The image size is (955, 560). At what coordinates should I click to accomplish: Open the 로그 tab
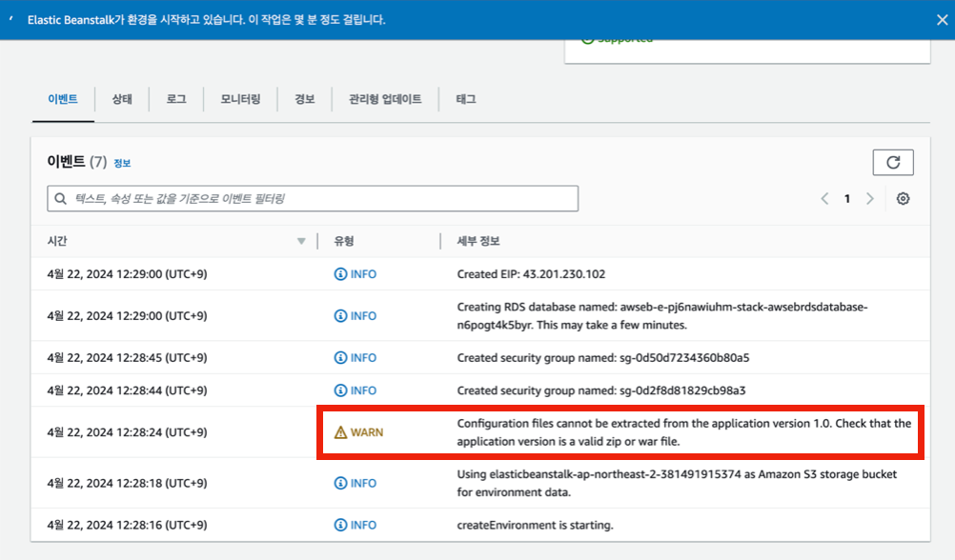tap(176, 99)
